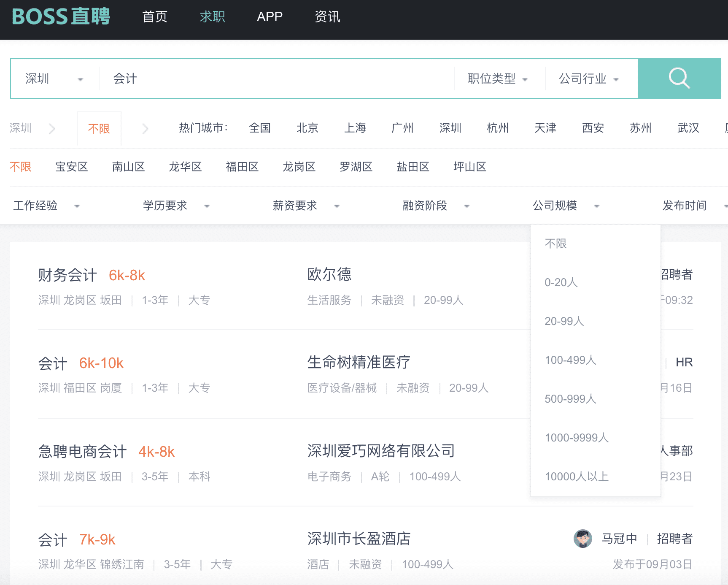
Task: Click 深圳 龙华区 锦绣江南 location text
Action: pos(91,564)
